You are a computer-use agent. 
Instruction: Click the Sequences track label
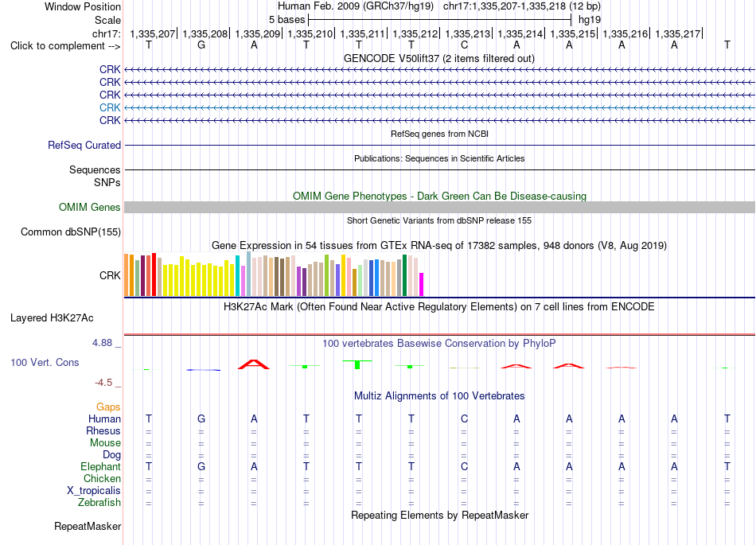click(95, 169)
